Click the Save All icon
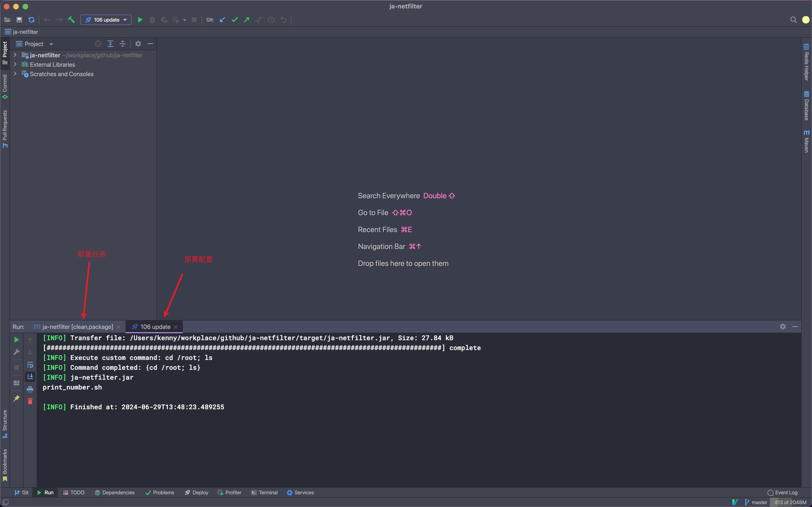 pos(19,20)
